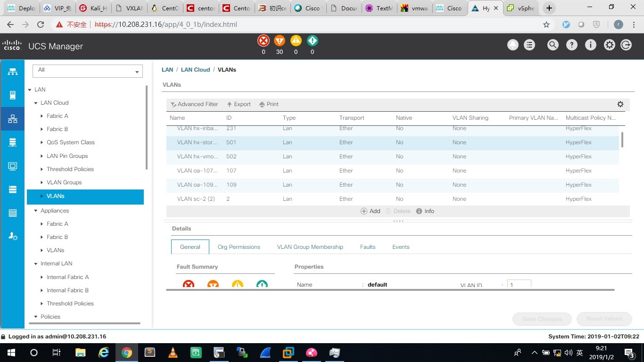Screen dimensions: 644x362
Task: Collapse the LAN tree node
Action: (x=30, y=90)
